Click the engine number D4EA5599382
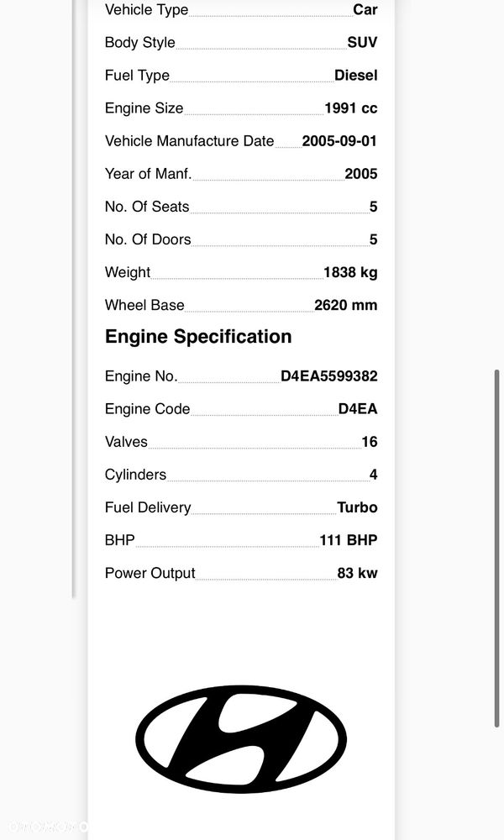The width and height of the screenshot is (504, 840). pos(328,376)
